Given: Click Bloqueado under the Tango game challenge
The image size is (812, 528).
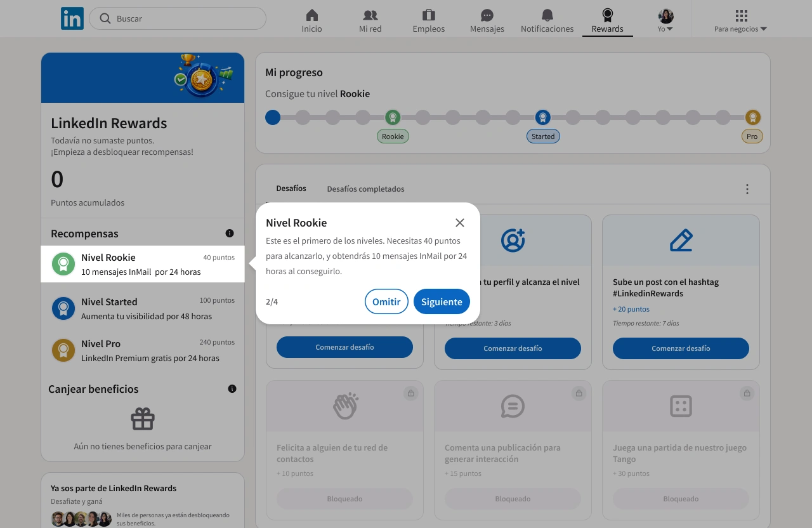Looking at the screenshot, I should 681,499.
